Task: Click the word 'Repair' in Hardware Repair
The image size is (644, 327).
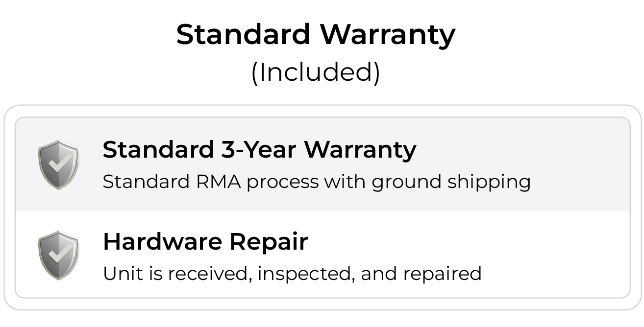Action: (x=268, y=241)
